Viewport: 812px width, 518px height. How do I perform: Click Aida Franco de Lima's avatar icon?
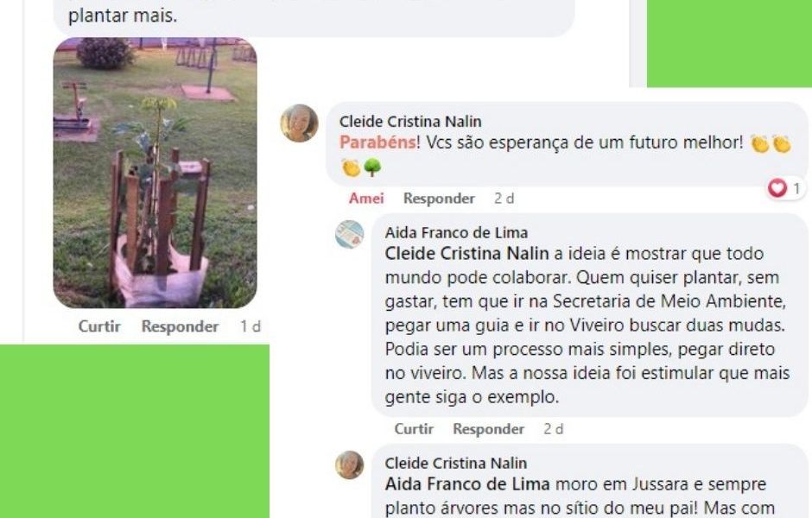tap(350, 235)
